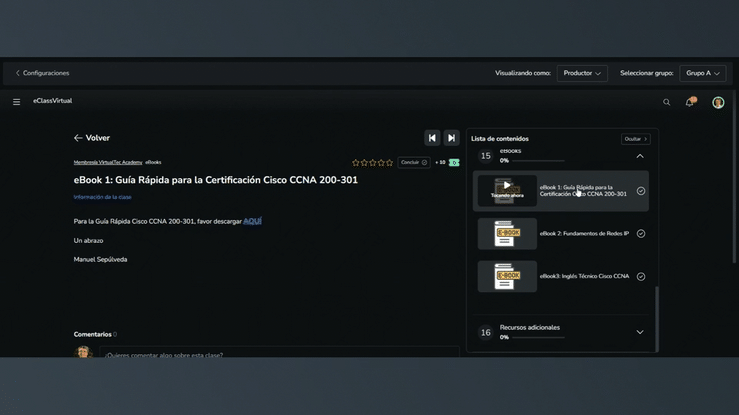Open the Grupo A group dropdown

click(x=702, y=73)
